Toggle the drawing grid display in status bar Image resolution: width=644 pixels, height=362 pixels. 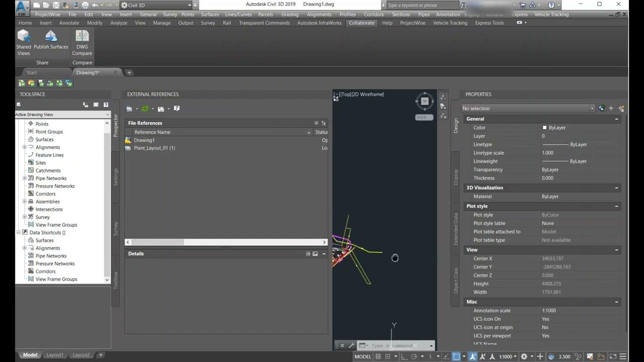(378, 356)
